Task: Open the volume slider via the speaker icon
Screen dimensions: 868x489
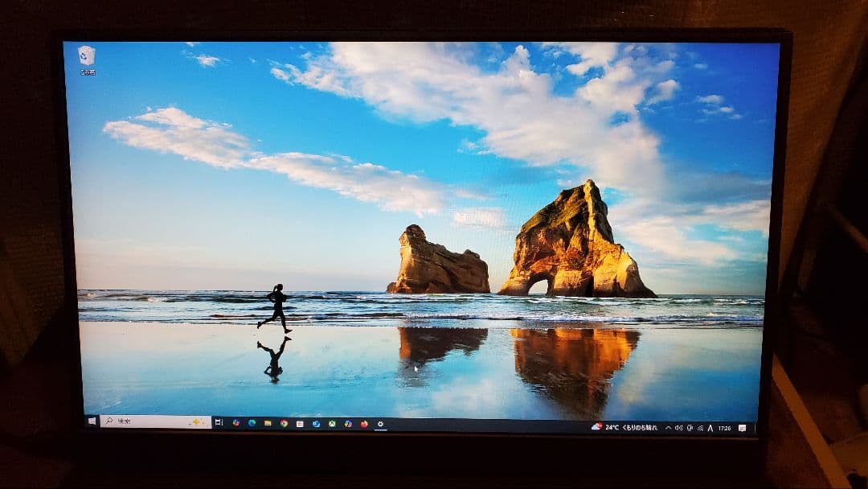Action: pos(678,427)
